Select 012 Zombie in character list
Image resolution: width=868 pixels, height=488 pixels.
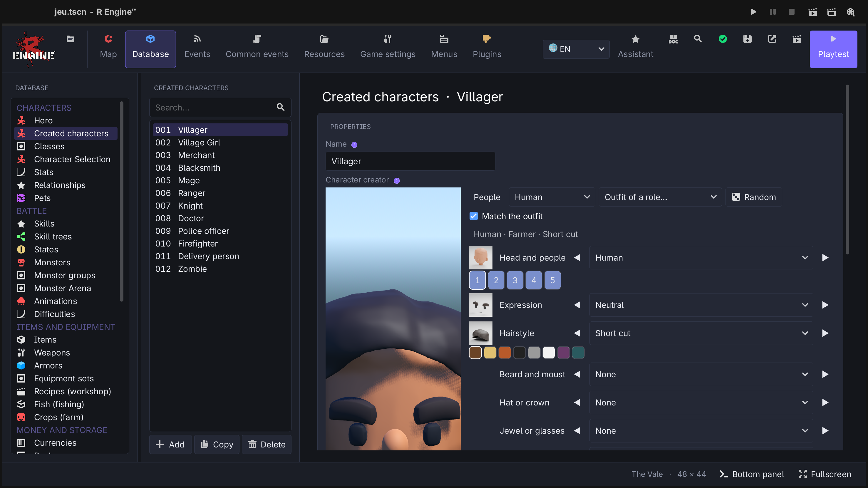220,269
